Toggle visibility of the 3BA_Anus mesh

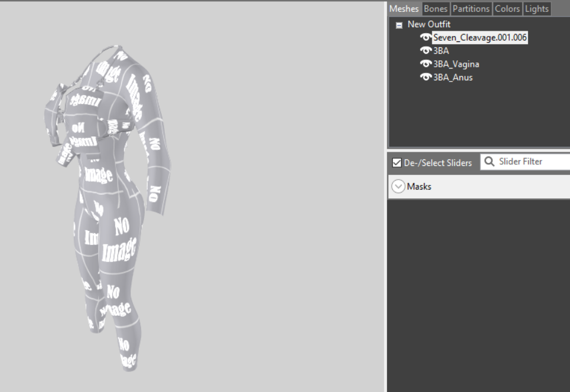(x=426, y=77)
